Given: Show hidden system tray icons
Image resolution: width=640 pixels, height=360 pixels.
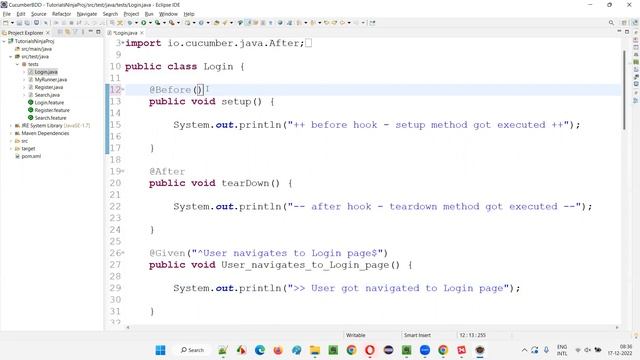Looking at the screenshot, I should pos(524,350).
